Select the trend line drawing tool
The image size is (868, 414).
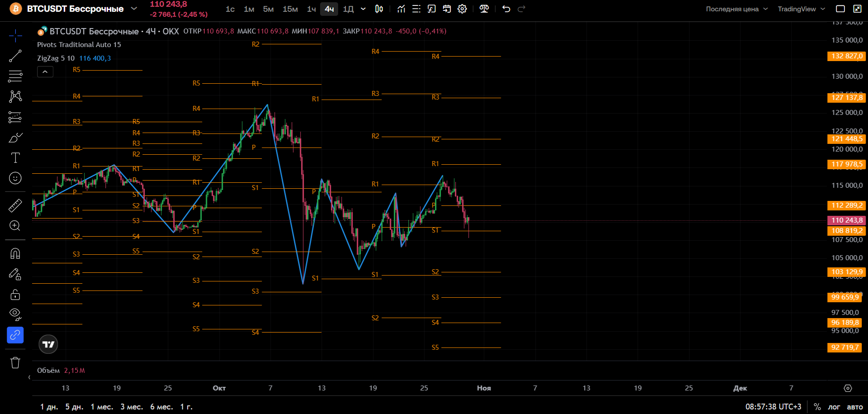[x=15, y=56]
